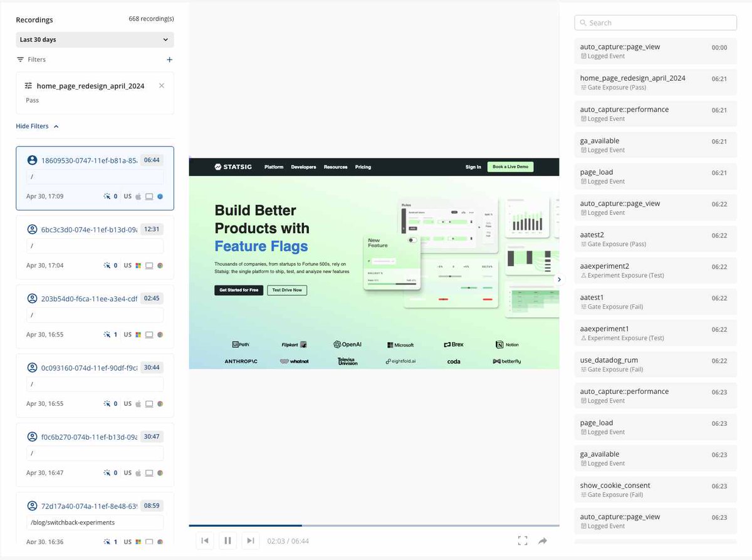752x560 pixels.
Task: Open recording 203b54d0-f6ca-11ee-a3e4
Action: (x=95, y=316)
